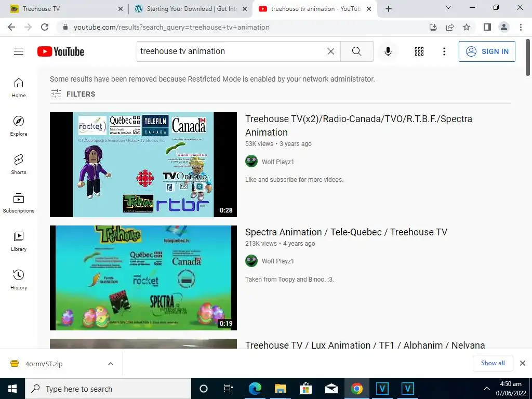
Task: Open Treehouse TV / Lux Animation video title
Action: click(x=365, y=345)
